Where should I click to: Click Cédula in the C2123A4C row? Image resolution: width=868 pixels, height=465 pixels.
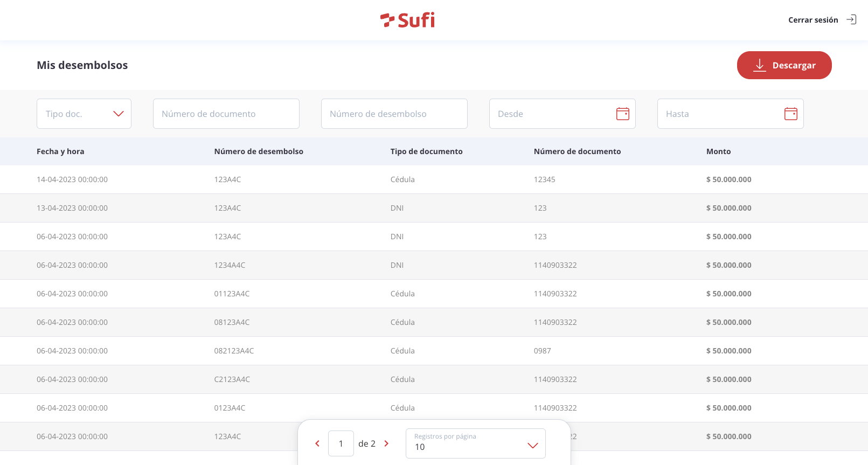[x=402, y=379]
